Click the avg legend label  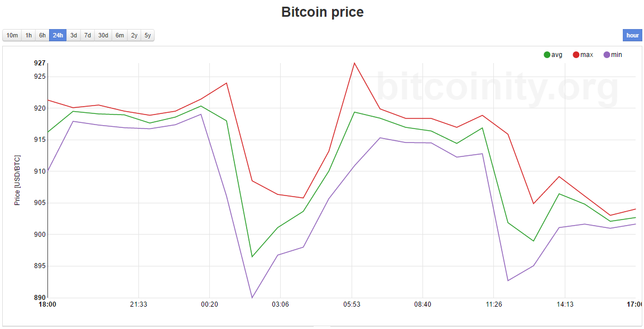(x=557, y=55)
